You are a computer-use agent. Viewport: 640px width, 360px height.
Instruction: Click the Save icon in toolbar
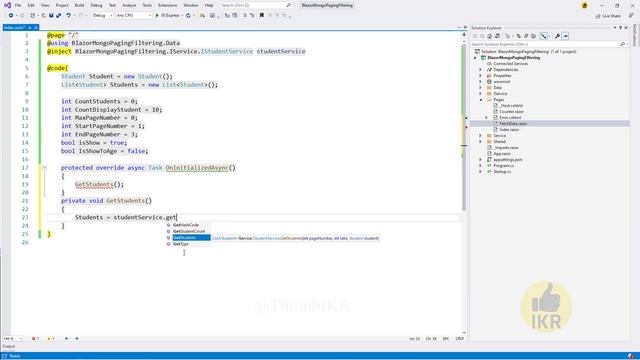pyautogui.click(x=51, y=16)
